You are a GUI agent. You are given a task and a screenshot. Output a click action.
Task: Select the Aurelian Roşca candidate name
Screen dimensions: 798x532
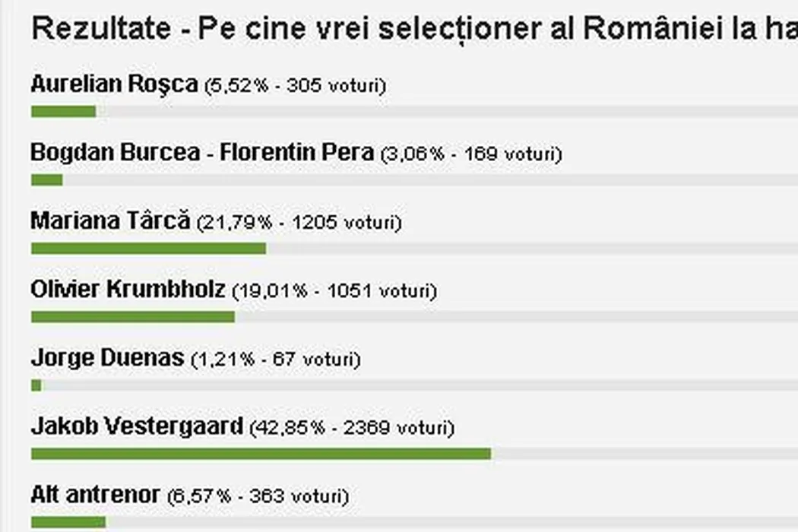(114, 84)
